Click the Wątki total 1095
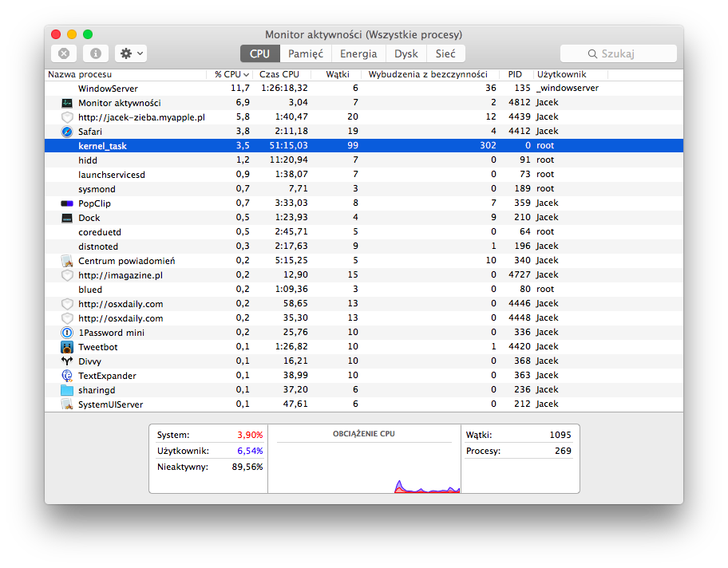The image size is (728, 568). [x=560, y=435]
